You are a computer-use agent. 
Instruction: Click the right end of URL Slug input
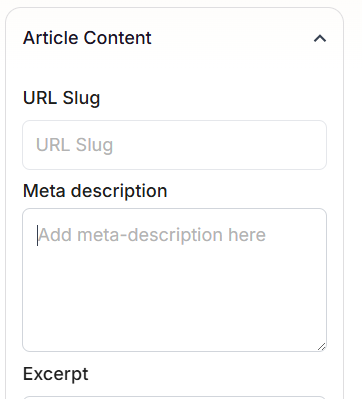313,145
